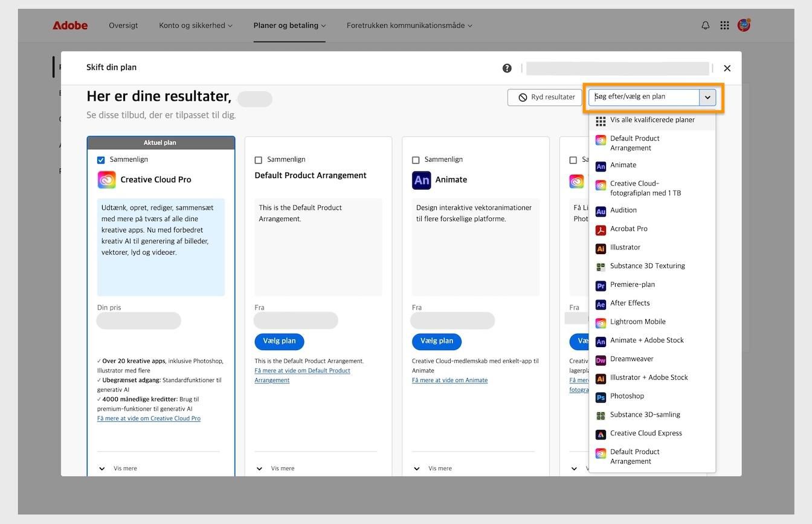Choose Lightroom Mobile from the list
Viewport: 812px width, 524px height.
[x=652, y=322]
